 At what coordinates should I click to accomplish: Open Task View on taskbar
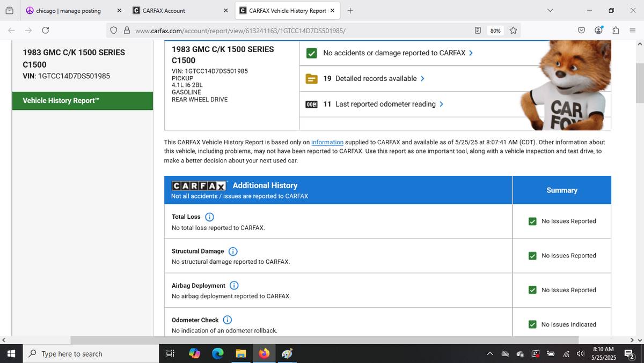170,354
